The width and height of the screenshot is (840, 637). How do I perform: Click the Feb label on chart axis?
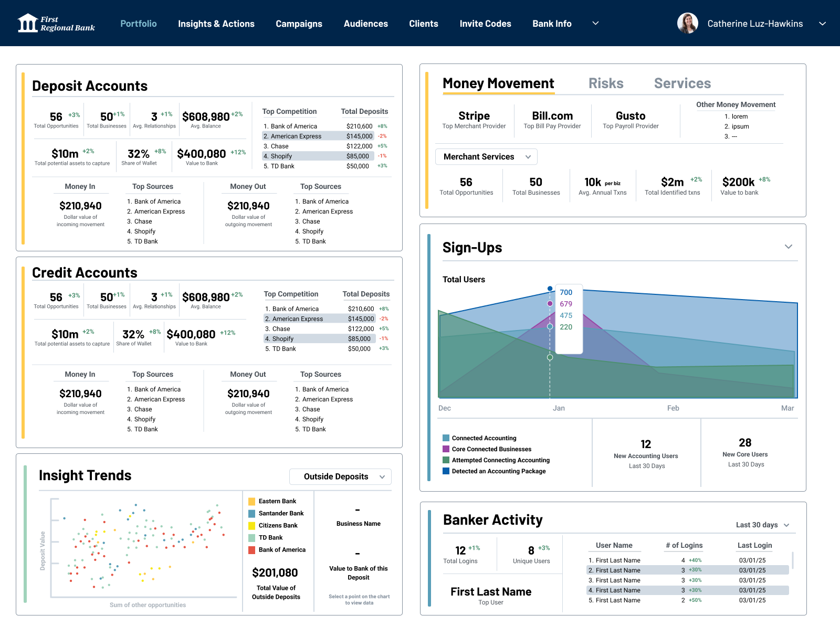[673, 408]
